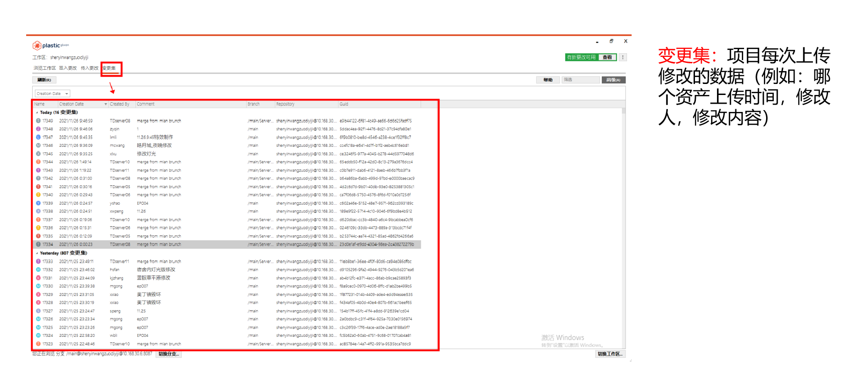The height and width of the screenshot is (390, 868).
Task: Open the three-dot options menu
Action: click(x=623, y=57)
